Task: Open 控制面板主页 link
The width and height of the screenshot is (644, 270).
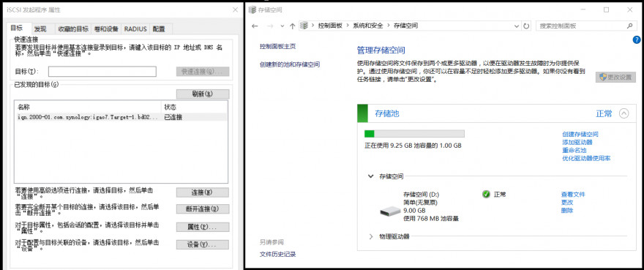Action: (x=277, y=46)
